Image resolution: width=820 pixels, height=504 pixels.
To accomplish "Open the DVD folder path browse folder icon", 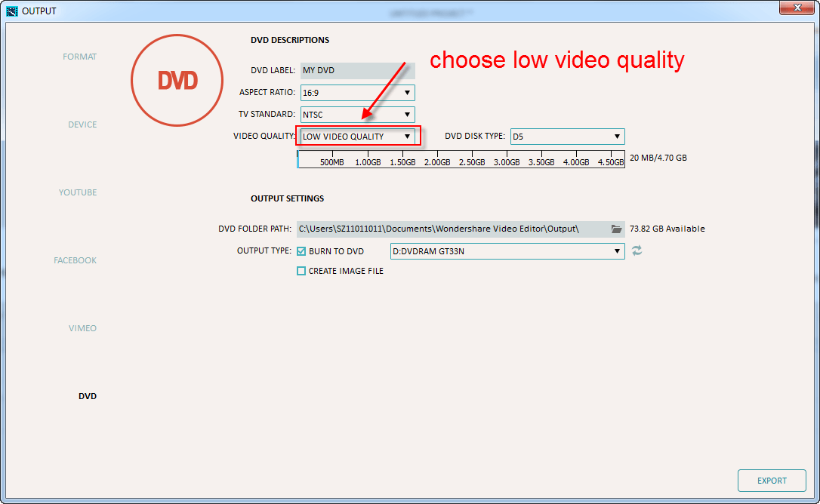I will (616, 229).
